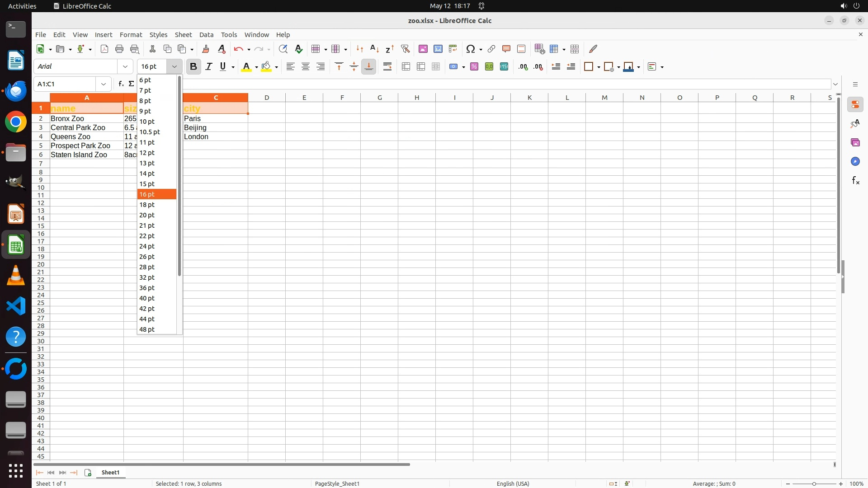Click the Clone Formatting paintbrush icon
This screenshot has width=868, height=488.
pyautogui.click(x=206, y=49)
